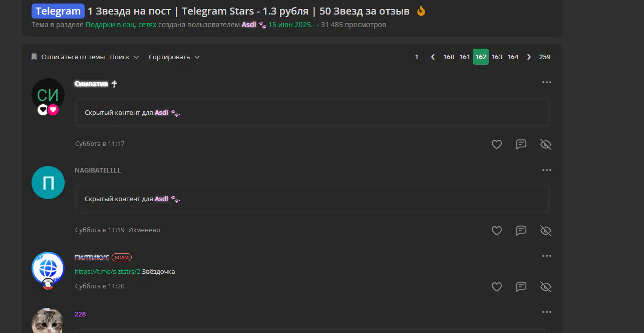Hide Симпатия's post with crossed-eye icon
The height and width of the screenshot is (333, 644).
[546, 144]
